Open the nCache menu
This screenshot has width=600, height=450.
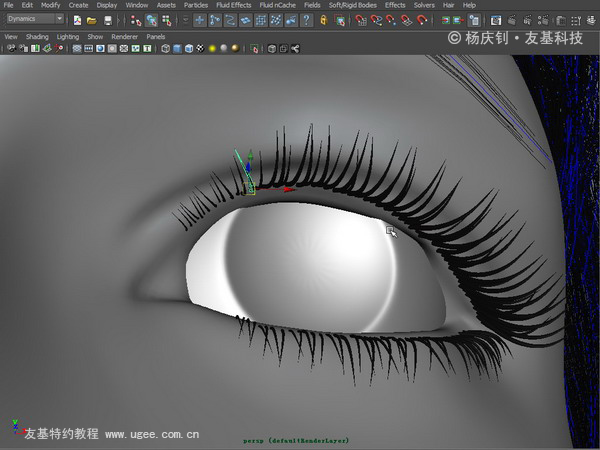point(277,5)
